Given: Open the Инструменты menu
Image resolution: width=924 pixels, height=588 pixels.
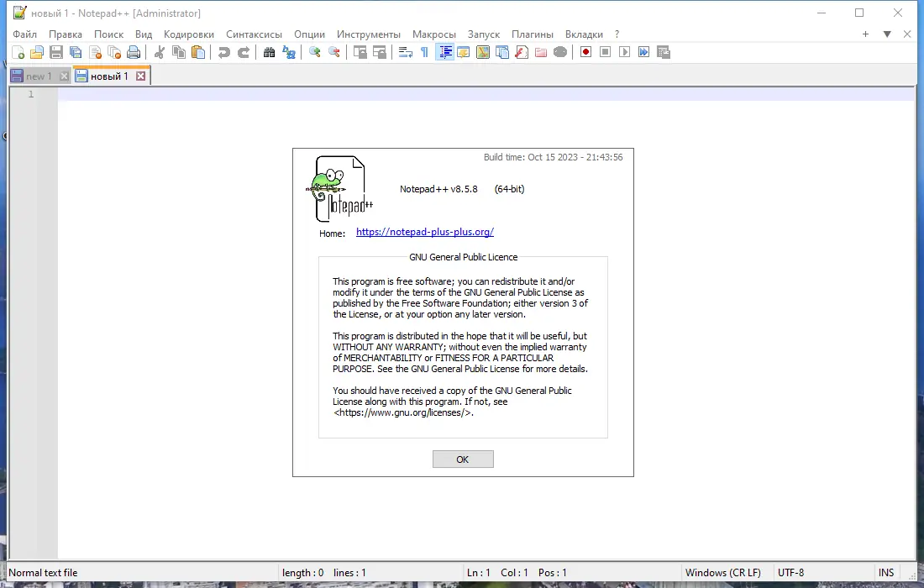Looking at the screenshot, I should 368,34.
